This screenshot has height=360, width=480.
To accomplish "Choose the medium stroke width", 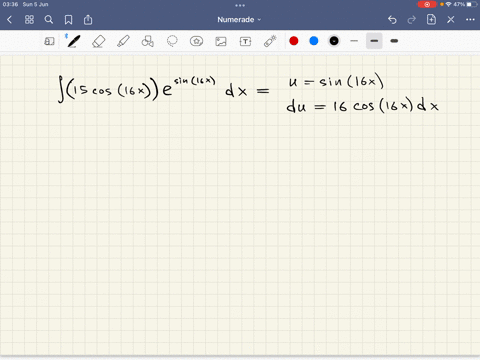I will point(374,41).
